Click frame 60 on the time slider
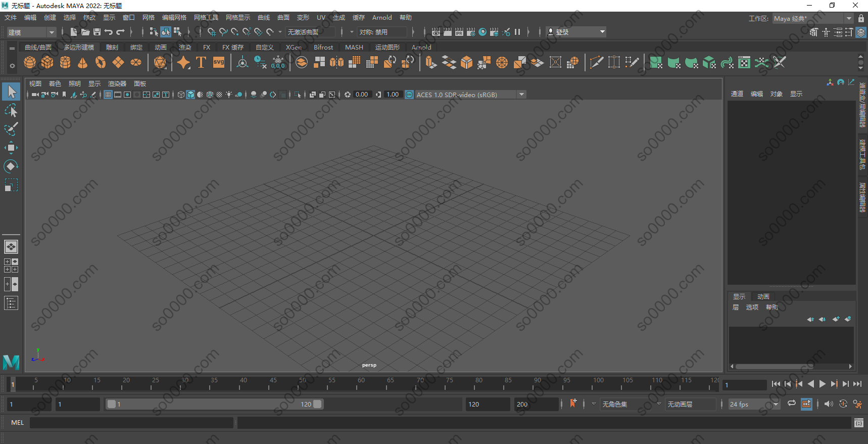The height and width of the screenshot is (444, 868). coord(357,384)
